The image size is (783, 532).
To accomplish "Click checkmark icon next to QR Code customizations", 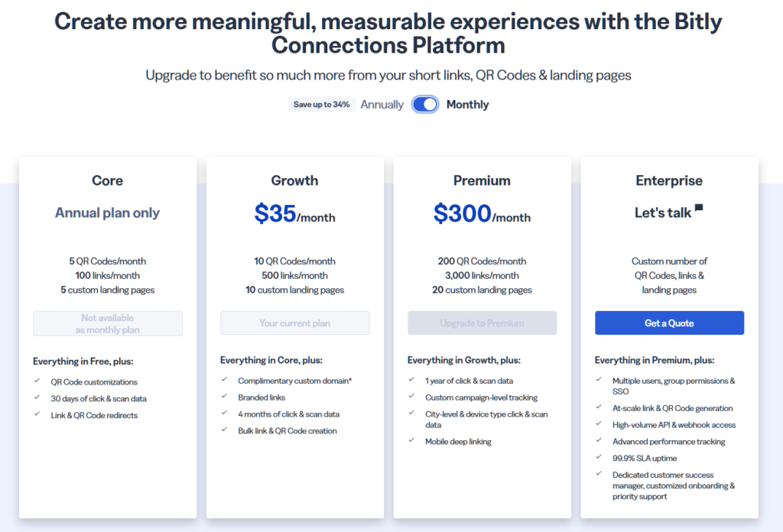I will point(37,381).
